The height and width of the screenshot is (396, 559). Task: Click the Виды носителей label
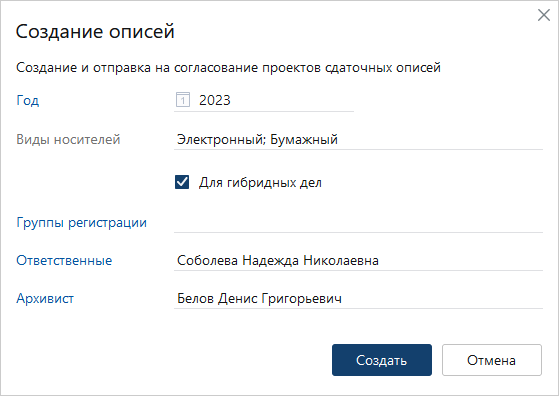[x=68, y=139]
